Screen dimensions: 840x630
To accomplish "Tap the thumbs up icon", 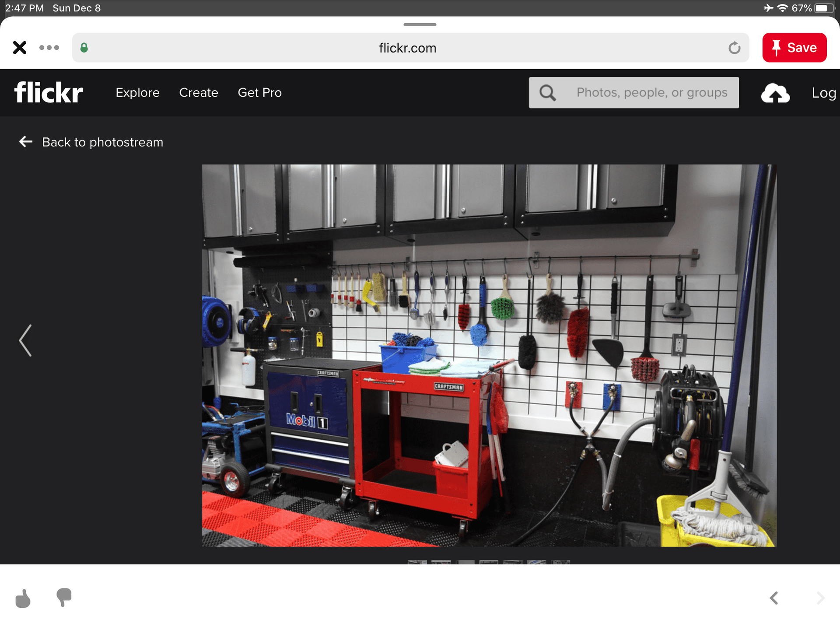I will (x=23, y=598).
